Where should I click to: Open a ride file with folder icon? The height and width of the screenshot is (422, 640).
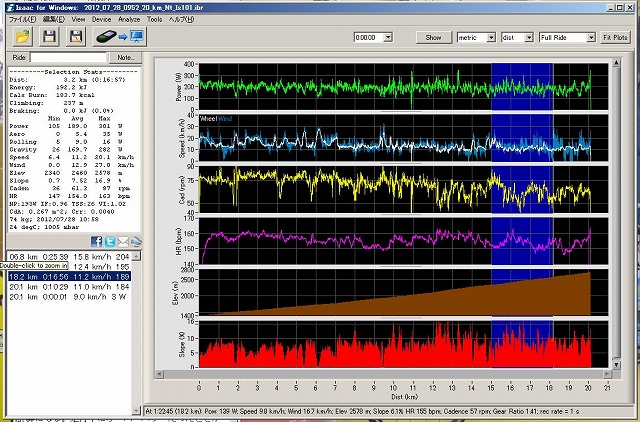click(x=22, y=37)
